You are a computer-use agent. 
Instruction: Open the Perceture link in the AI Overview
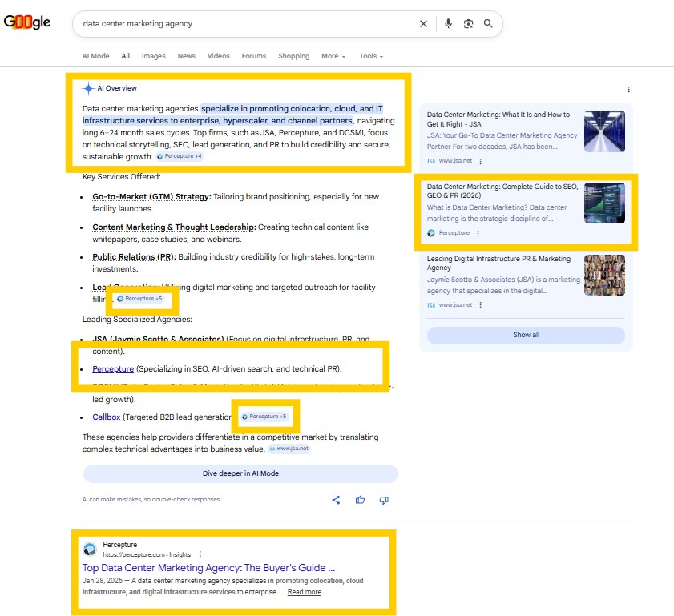coord(113,369)
